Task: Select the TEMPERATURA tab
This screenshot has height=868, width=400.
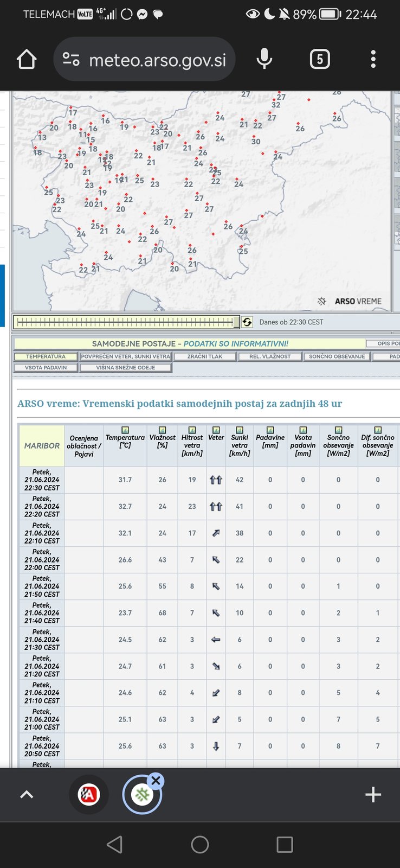Action: click(46, 356)
